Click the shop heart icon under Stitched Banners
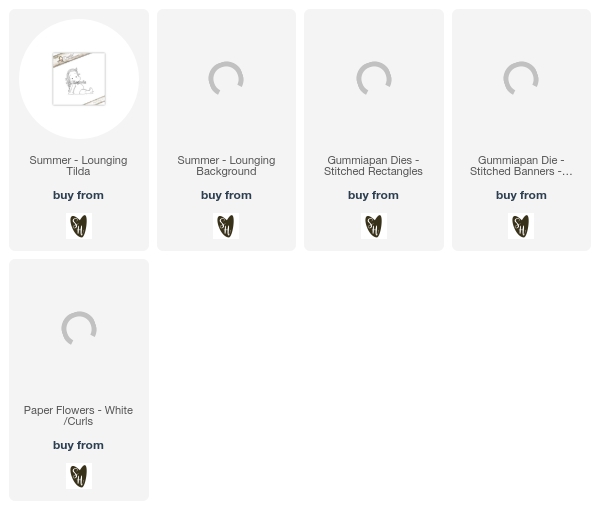Screen dimensions: 600x509 tap(521, 226)
